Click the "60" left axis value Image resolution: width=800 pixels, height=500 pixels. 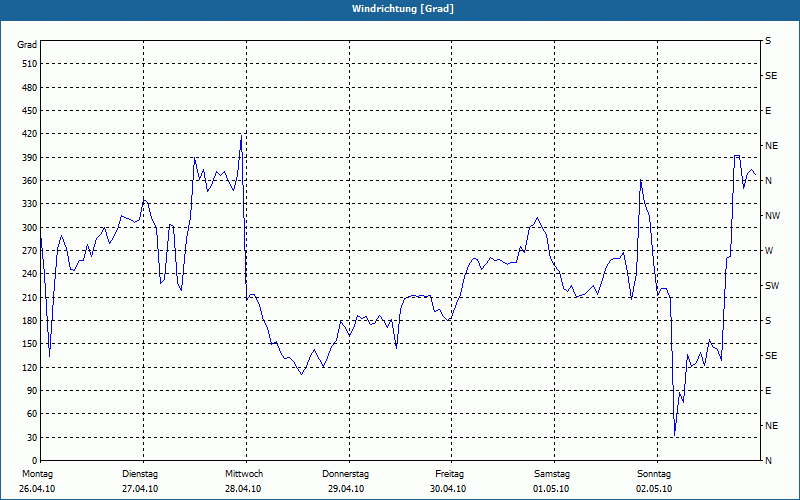point(32,414)
